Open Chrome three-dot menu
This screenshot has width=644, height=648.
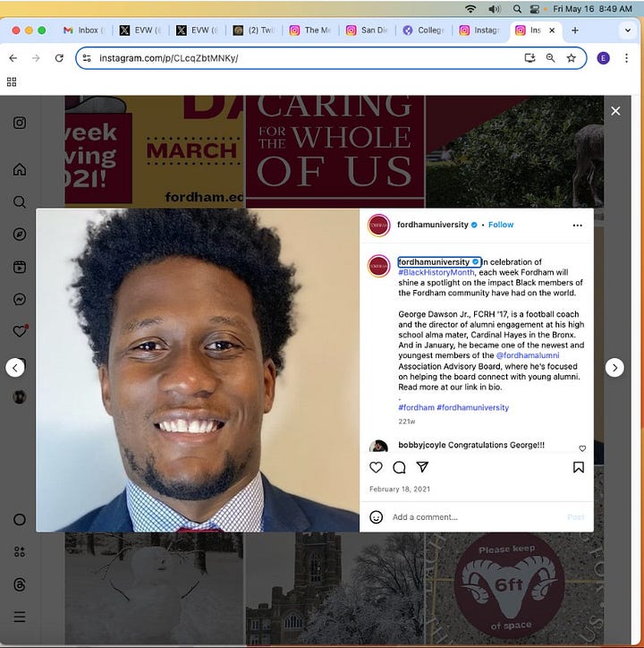[626, 58]
